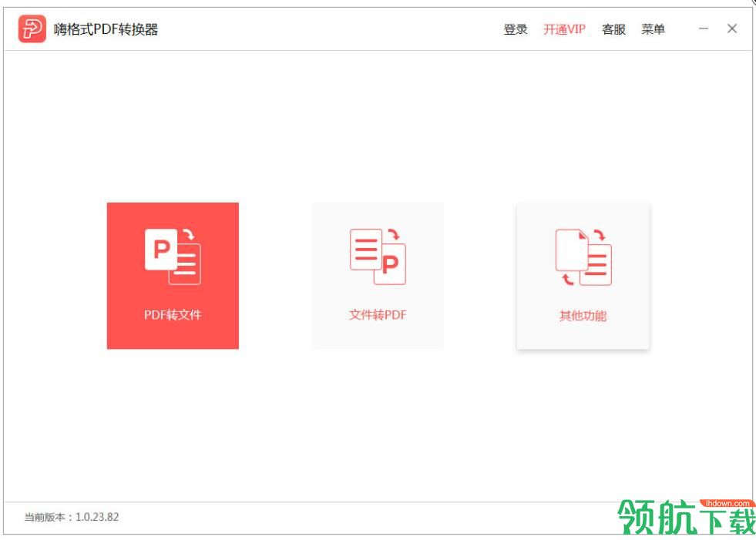The image size is (756, 540).
Task: Click the version text 当前版本：1.0.23.82
Action: 72,517
